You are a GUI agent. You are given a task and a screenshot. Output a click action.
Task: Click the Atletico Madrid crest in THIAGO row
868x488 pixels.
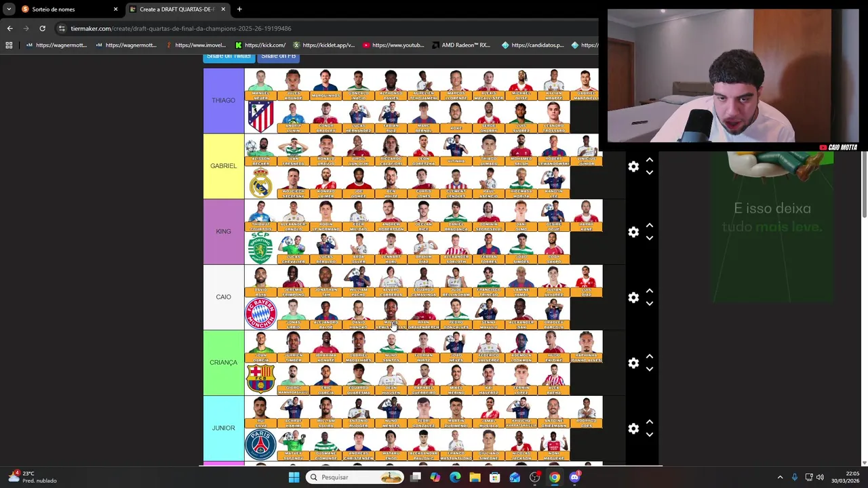(x=260, y=117)
